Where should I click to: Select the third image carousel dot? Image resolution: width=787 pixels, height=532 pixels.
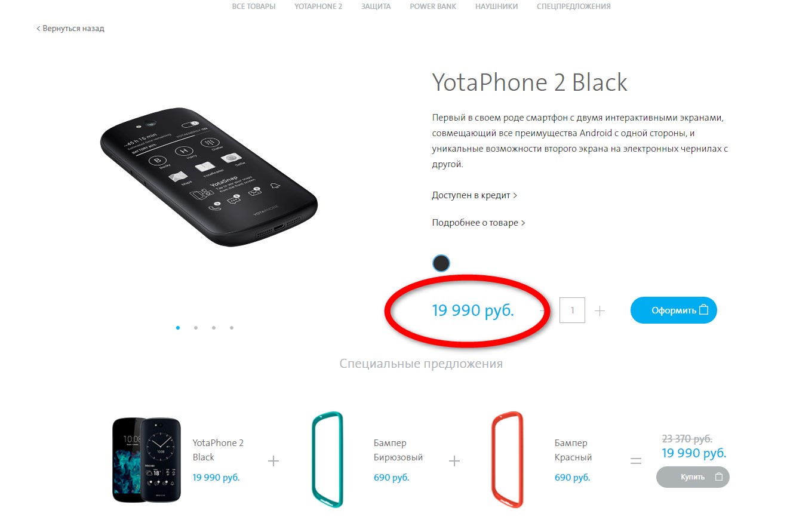214,328
